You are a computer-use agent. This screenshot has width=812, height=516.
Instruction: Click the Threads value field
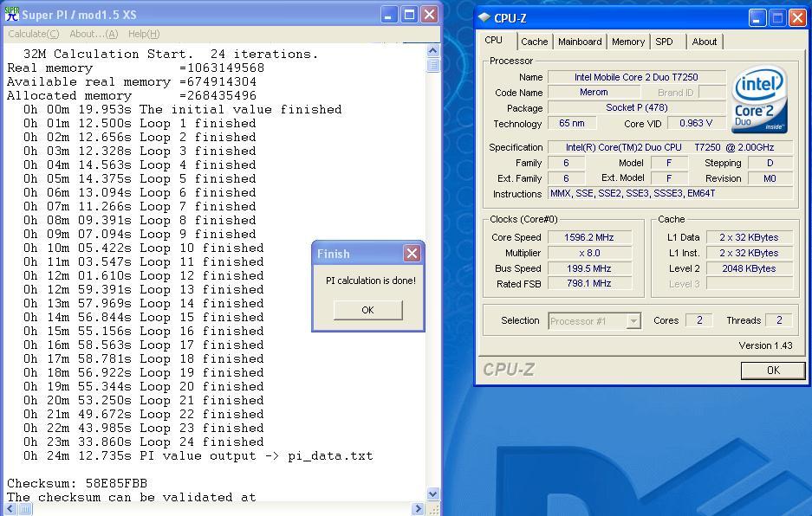779,320
